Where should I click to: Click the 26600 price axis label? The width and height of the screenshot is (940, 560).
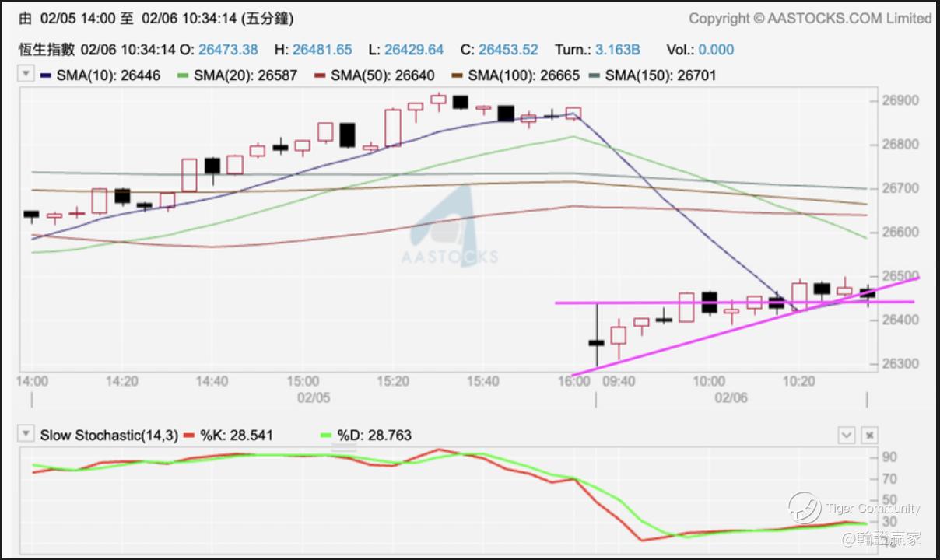coord(900,233)
